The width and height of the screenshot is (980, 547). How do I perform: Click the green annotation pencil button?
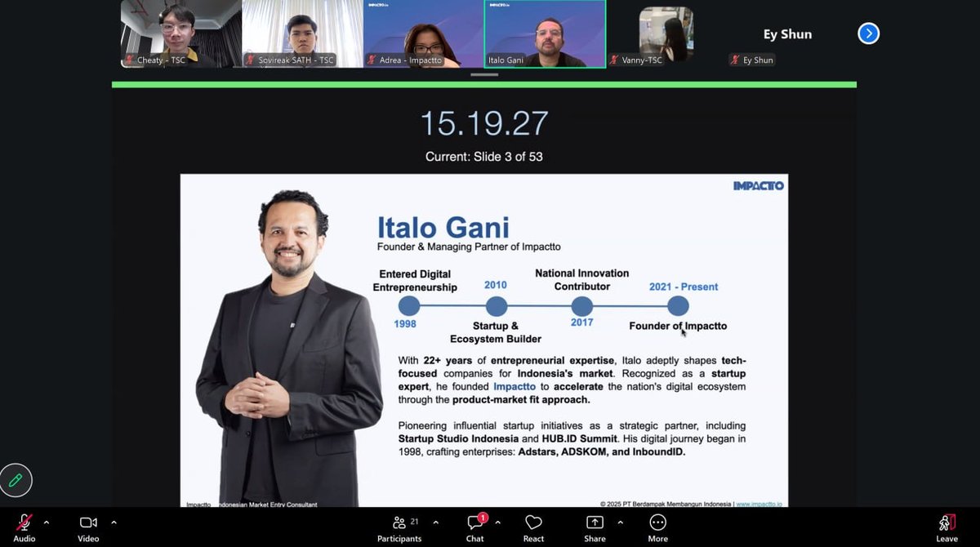pyautogui.click(x=16, y=481)
